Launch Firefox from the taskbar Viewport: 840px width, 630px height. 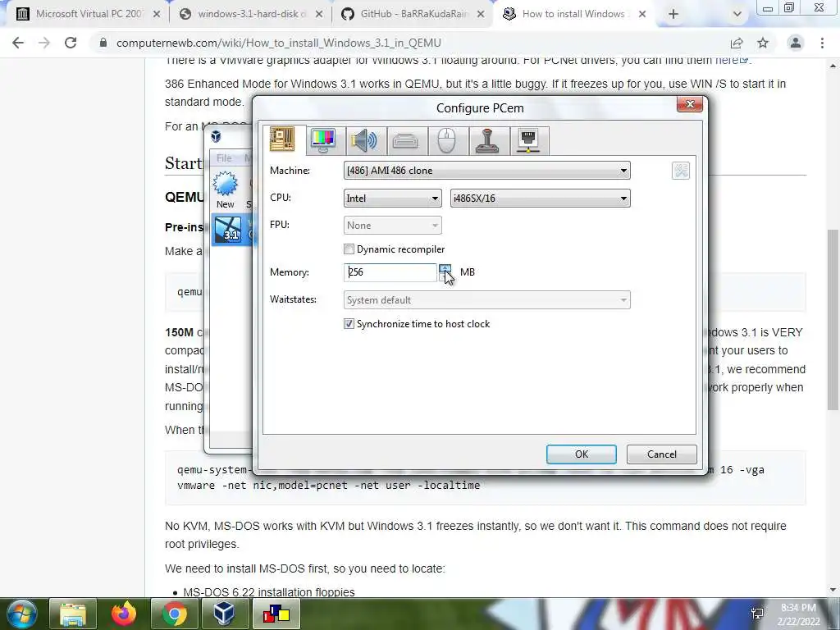[124, 614]
